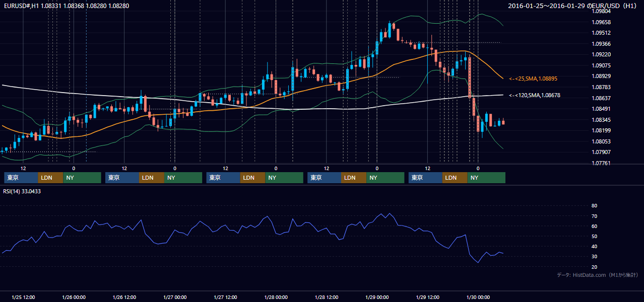
Task: Click the 1/29 12:00 date label
Action: [x=428, y=297]
